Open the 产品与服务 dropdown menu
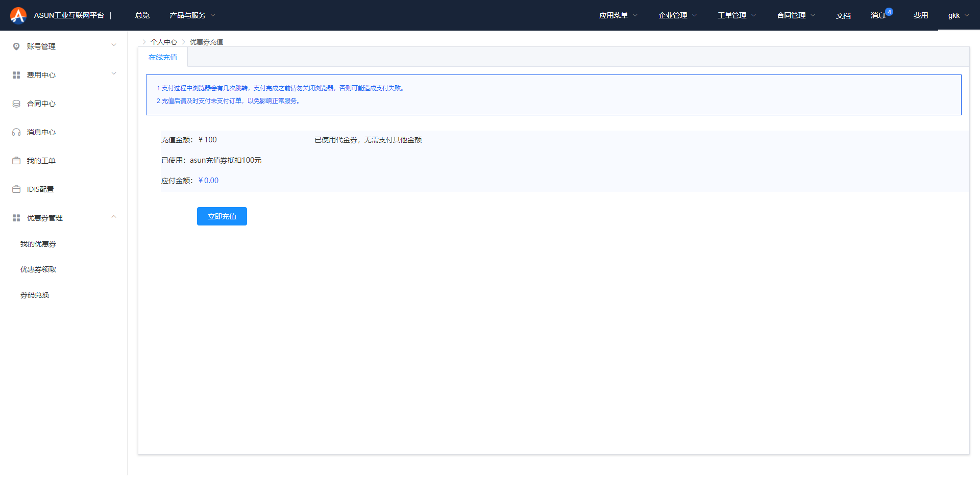The width and height of the screenshot is (980, 478). 192,15
